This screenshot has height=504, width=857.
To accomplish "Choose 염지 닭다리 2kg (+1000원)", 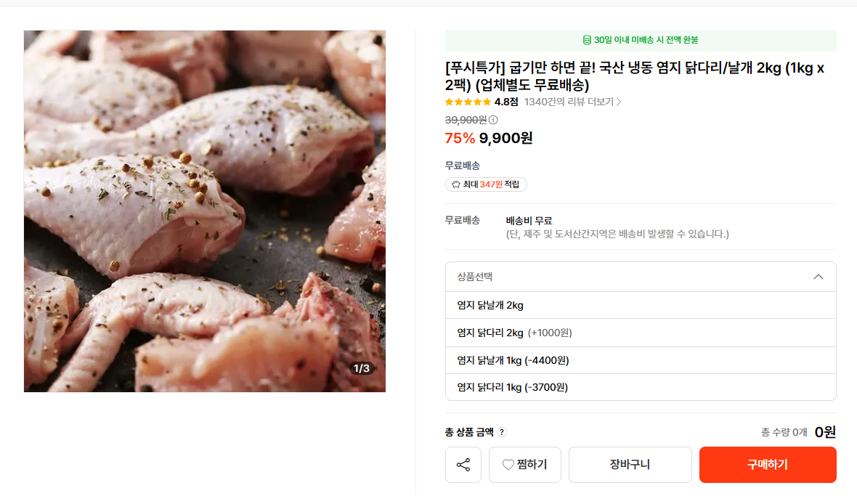I will [514, 333].
